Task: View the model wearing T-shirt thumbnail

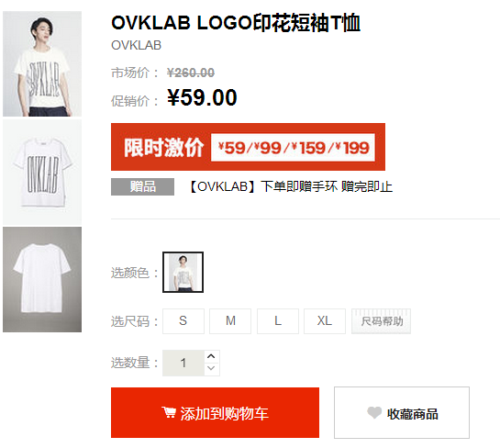Action: click(42, 64)
